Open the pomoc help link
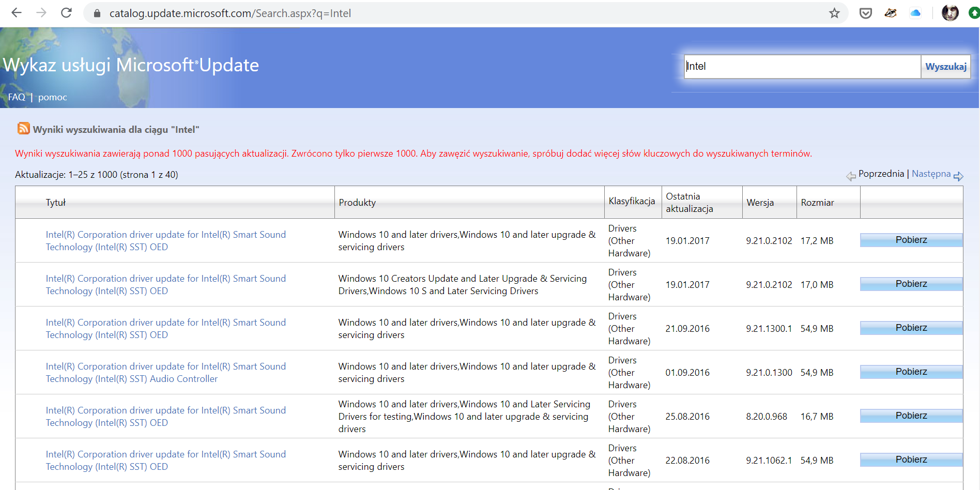The image size is (980, 490). tap(53, 97)
